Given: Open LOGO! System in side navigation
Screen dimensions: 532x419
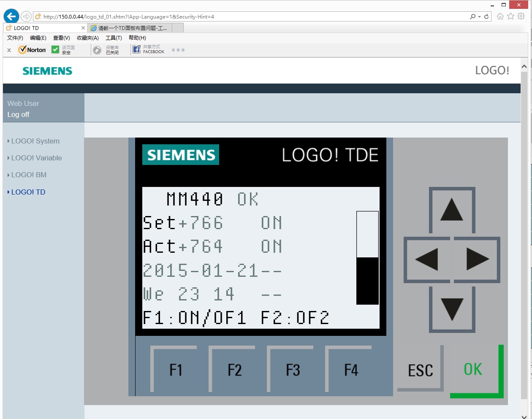Looking at the screenshot, I should tap(35, 141).
